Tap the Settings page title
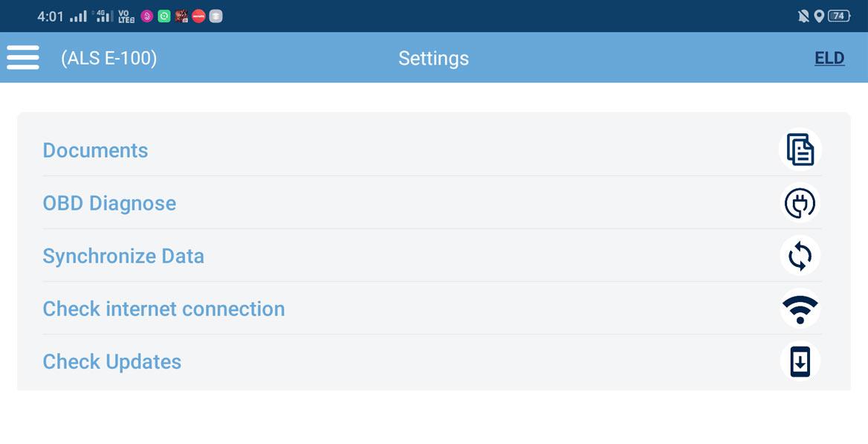The image size is (868, 444). pos(433,58)
